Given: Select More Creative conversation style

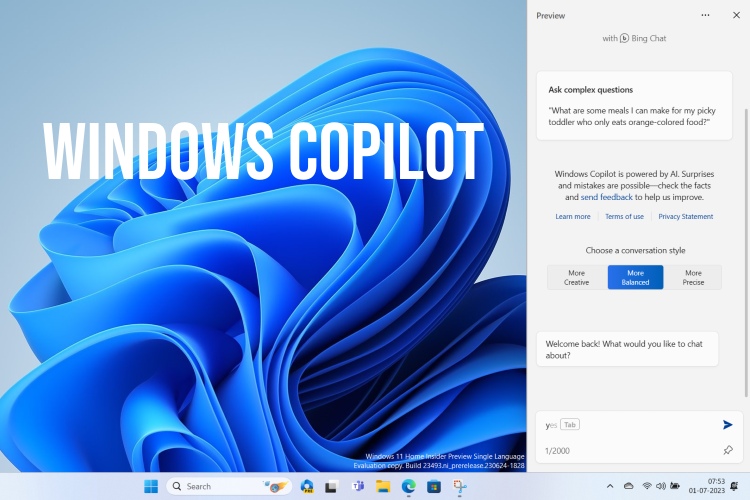Looking at the screenshot, I should [576, 278].
